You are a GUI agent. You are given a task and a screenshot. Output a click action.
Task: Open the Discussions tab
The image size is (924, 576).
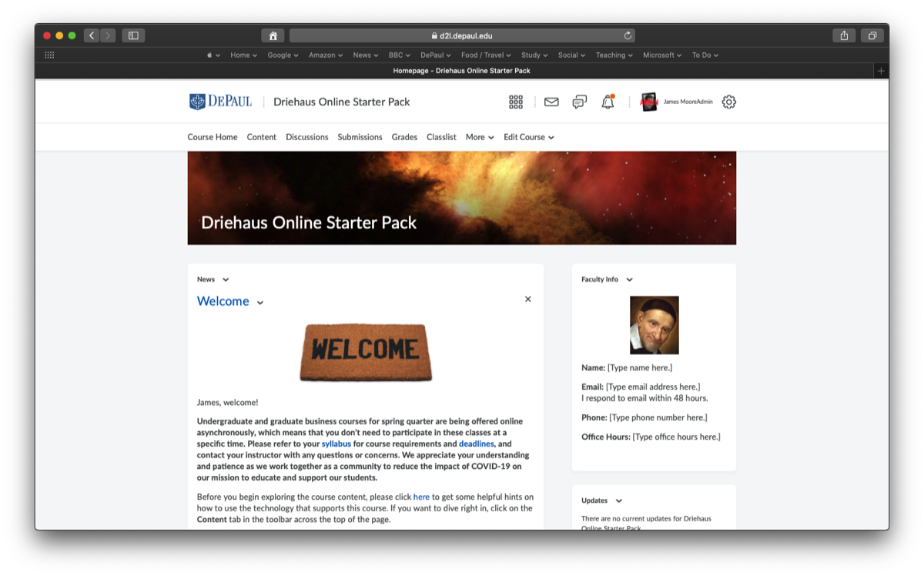click(306, 137)
